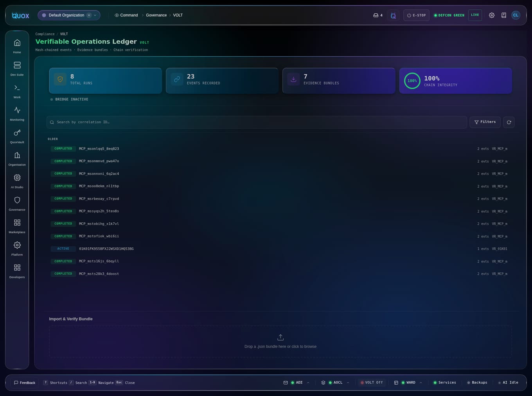Click the Quox logo
Screen dimensions: 532x396
click(20, 15)
